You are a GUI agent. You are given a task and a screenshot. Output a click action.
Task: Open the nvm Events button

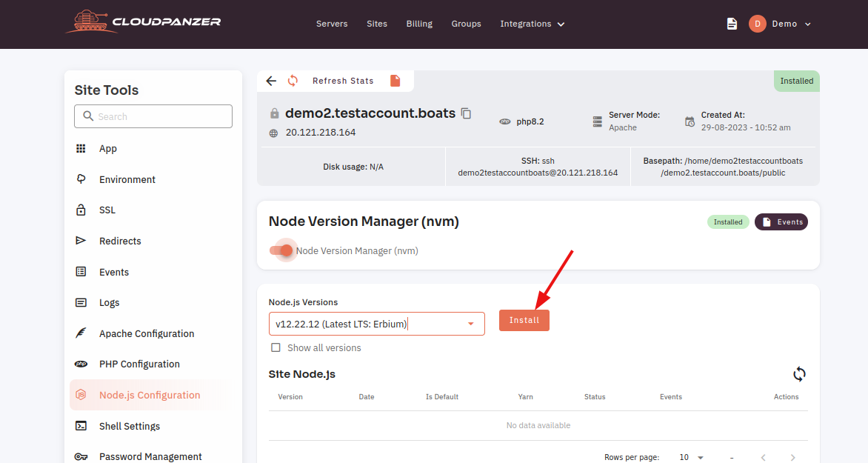[781, 222]
